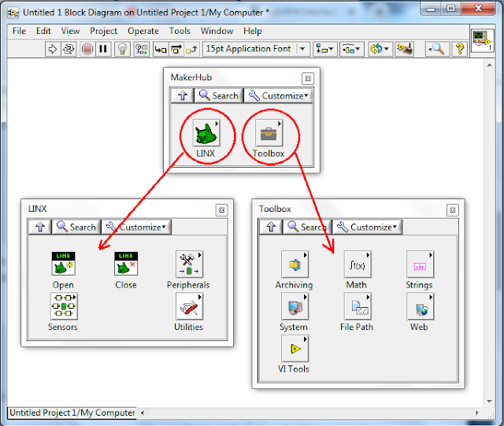Open the Toolbox subpalette in MakerHub
This screenshot has height=426, width=504.
tap(269, 133)
